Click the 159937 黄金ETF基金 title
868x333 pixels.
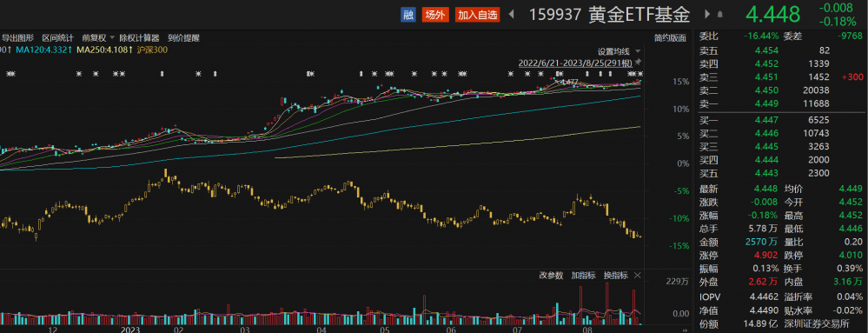610,15
